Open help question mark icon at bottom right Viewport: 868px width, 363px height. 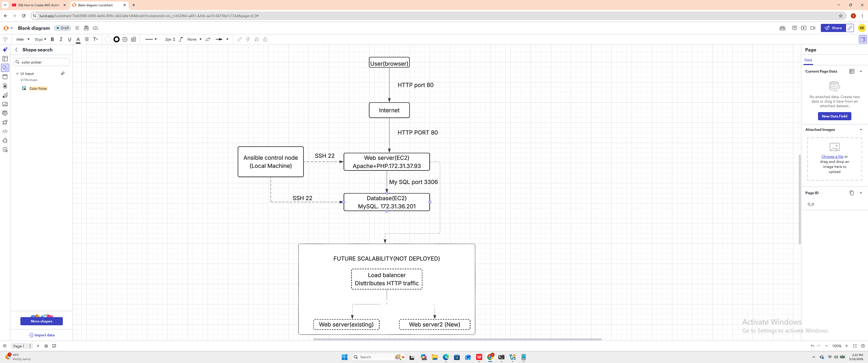(x=863, y=346)
